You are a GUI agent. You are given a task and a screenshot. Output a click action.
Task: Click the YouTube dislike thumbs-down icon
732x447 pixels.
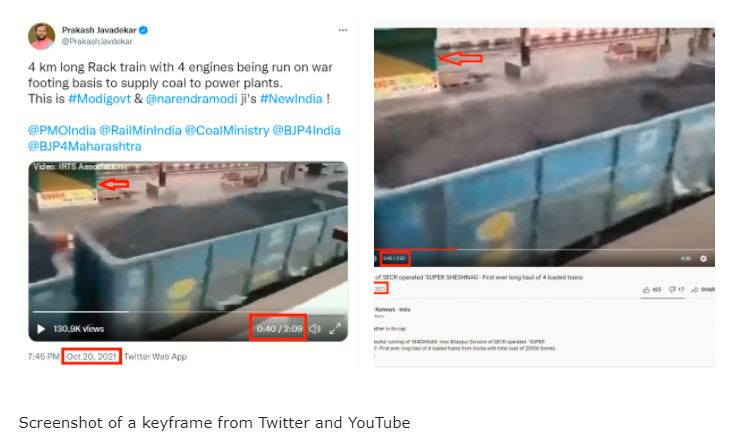coord(672,290)
